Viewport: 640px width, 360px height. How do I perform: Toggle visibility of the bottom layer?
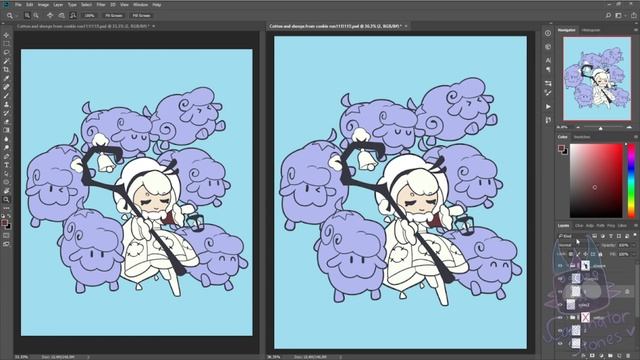click(x=561, y=343)
